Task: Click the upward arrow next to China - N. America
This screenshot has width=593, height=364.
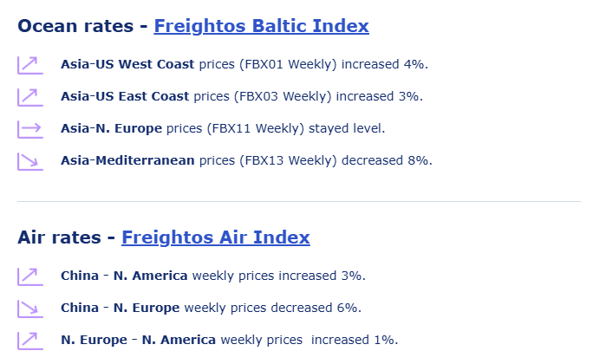Action: coord(29,276)
